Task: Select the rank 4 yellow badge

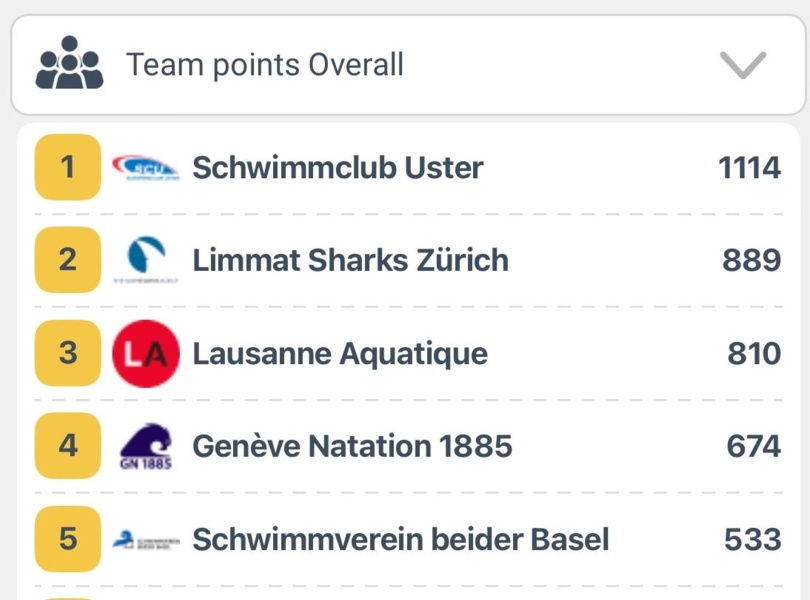Action: pos(68,446)
